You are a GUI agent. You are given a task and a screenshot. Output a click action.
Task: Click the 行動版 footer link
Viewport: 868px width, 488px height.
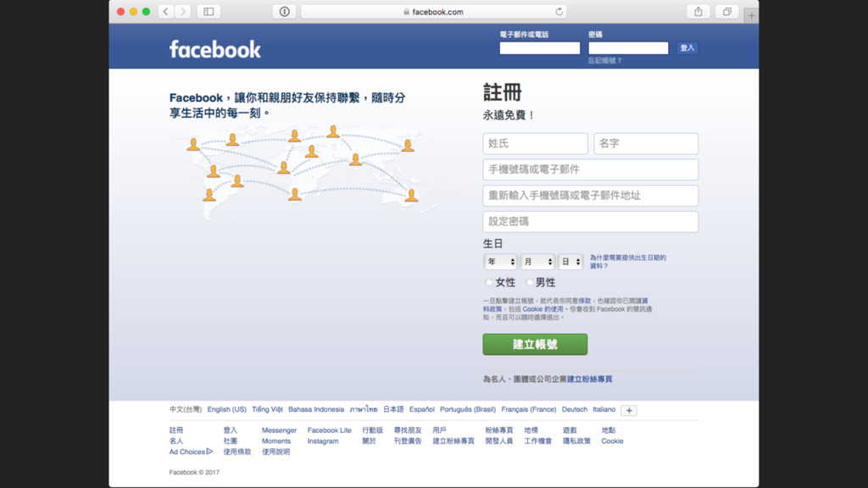pos(373,430)
